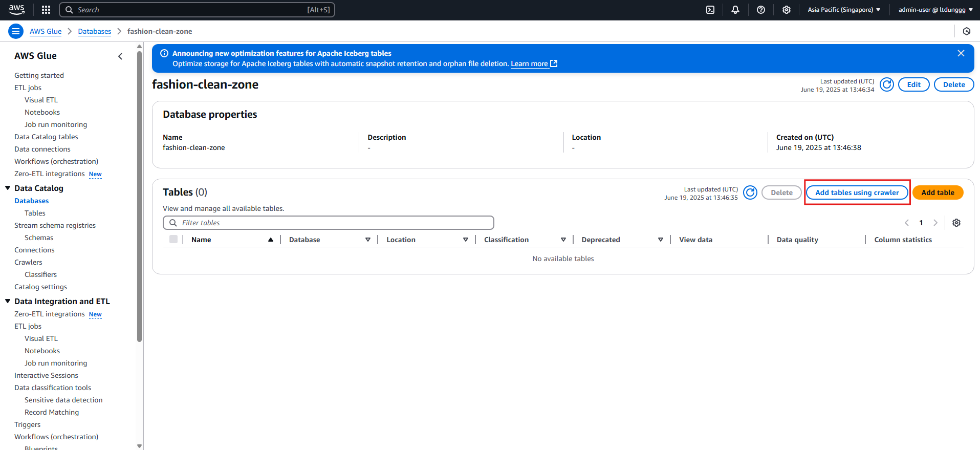Viewport: 980px width, 450px height.
Task: Collapse the Data Catalog section
Action: pos(8,188)
